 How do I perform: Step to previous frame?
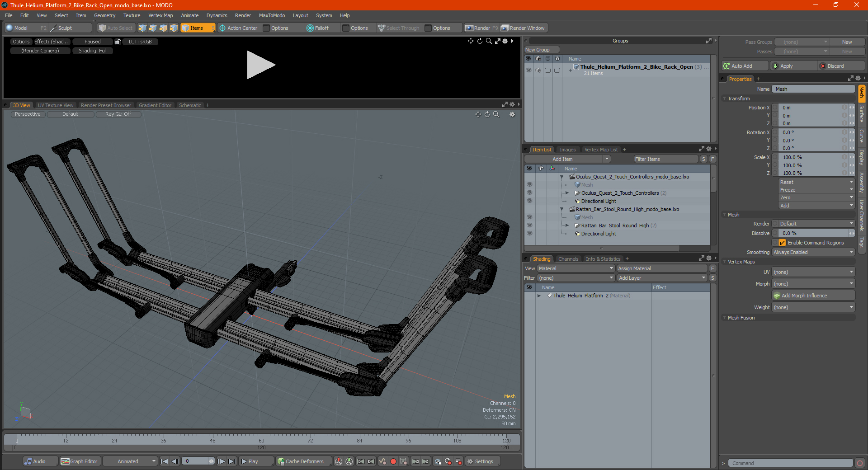coord(175,461)
